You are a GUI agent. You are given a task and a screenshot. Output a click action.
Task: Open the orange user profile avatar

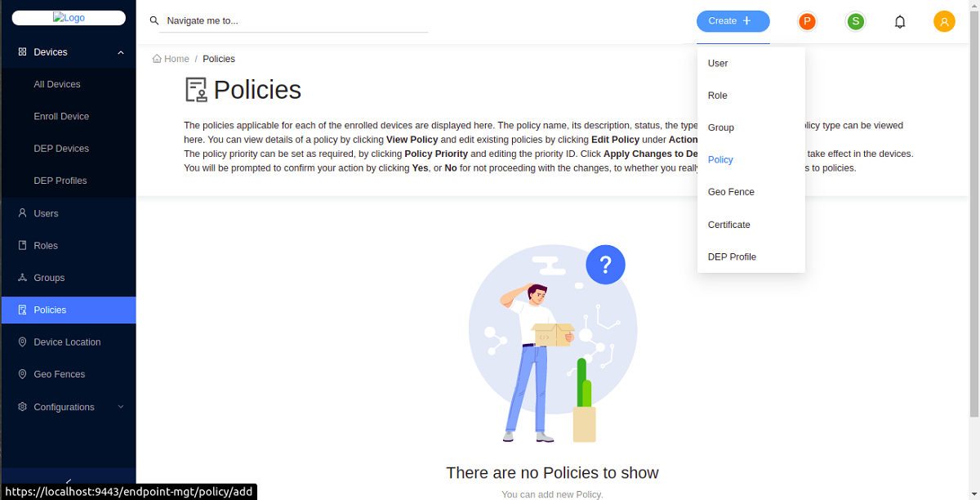tap(944, 22)
